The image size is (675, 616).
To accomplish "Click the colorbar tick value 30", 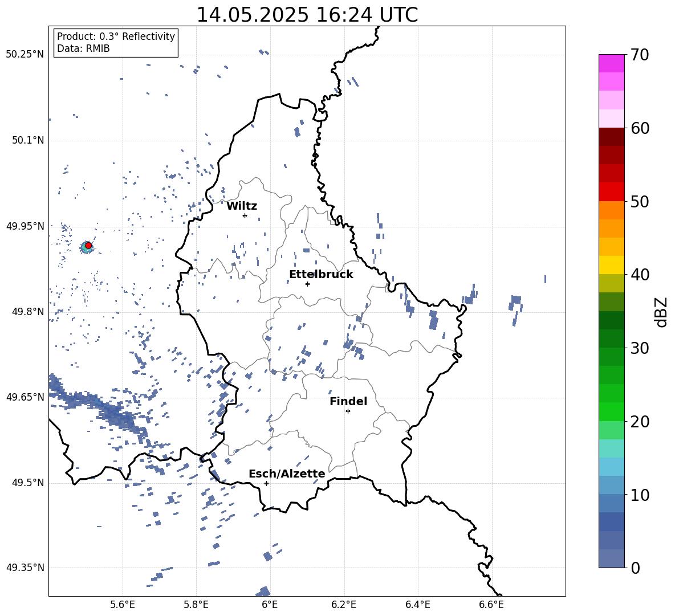I will point(640,348).
